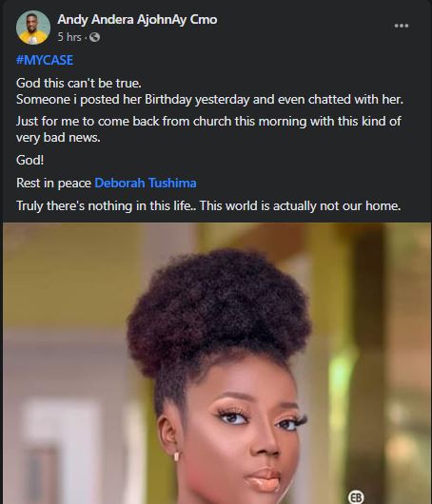The height and width of the screenshot is (504, 432).
Task: Open the three-dot post options menu
Action: pyautogui.click(x=402, y=26)
